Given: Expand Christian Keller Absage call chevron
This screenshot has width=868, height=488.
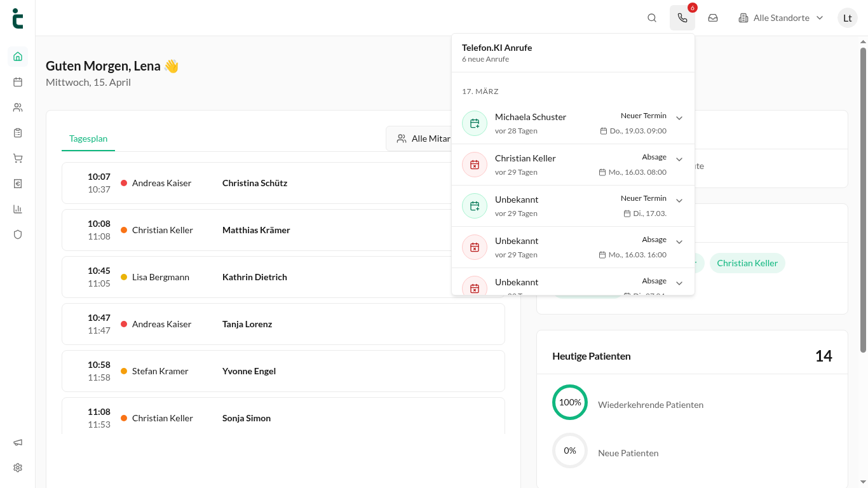Looking at the screenshot, I should tap(679, 159).
